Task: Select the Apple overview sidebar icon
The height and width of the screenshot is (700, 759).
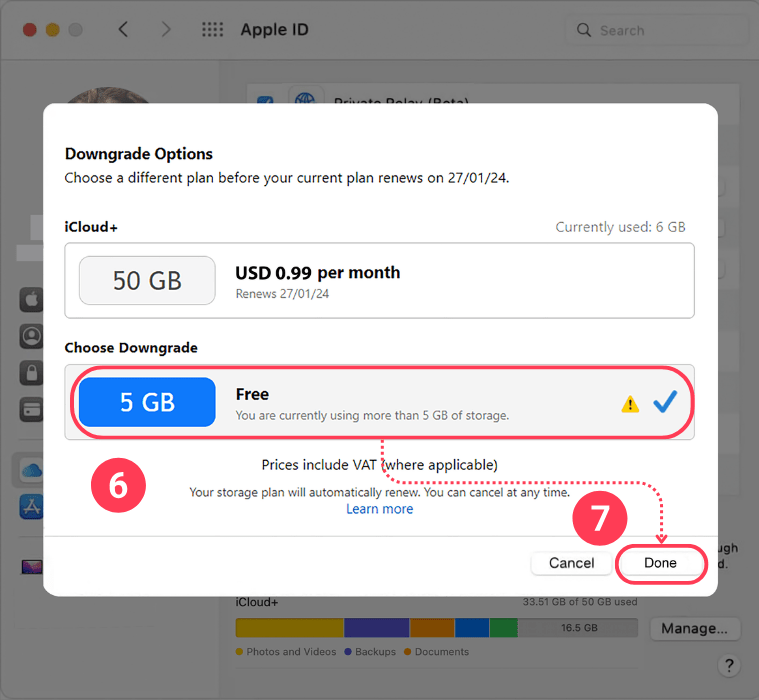Action: click(31, 299)
